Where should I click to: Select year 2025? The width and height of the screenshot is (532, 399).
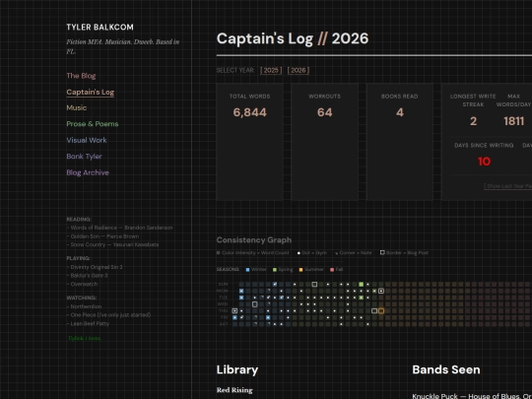pos(271,70)
